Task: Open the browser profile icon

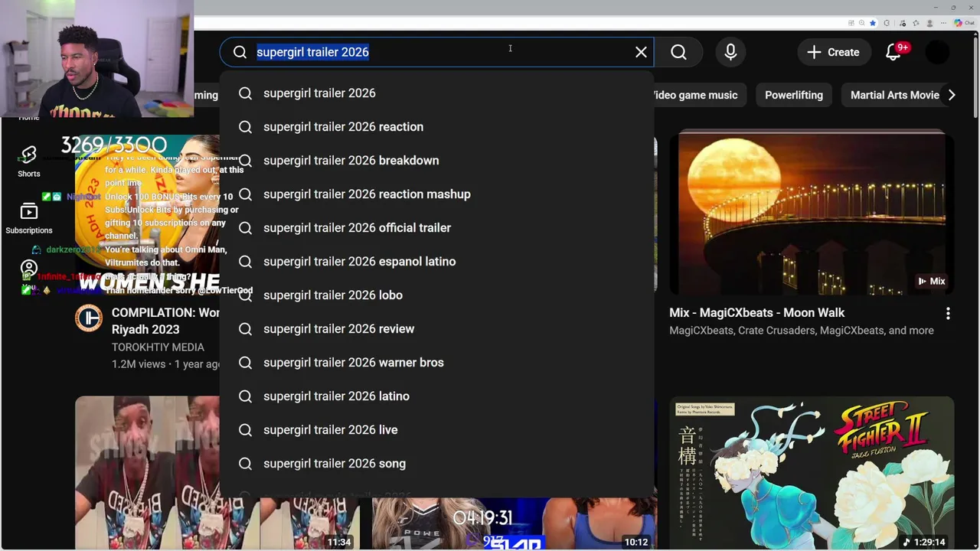Action: click(x=929, y=23)
